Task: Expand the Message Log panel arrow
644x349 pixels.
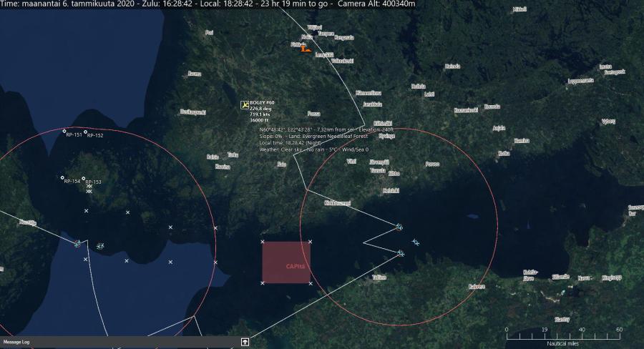Action: click(245, 342)
